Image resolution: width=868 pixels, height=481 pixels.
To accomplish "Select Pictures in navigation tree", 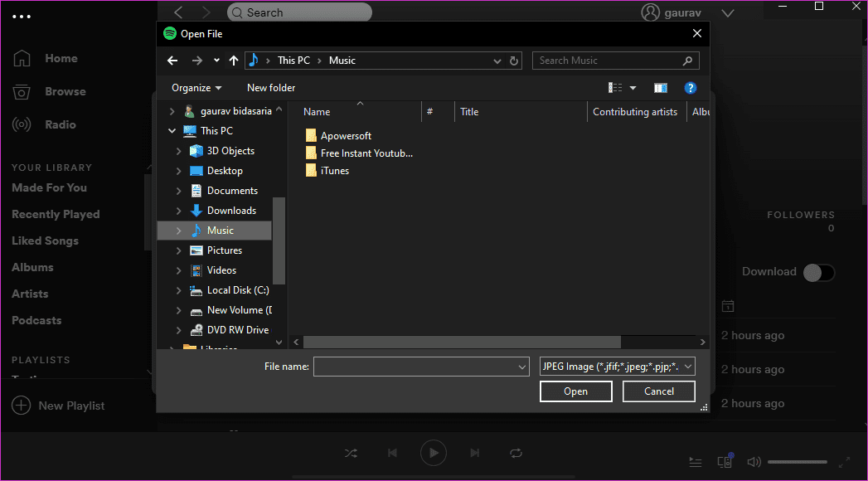I will [x=216, y=250].
